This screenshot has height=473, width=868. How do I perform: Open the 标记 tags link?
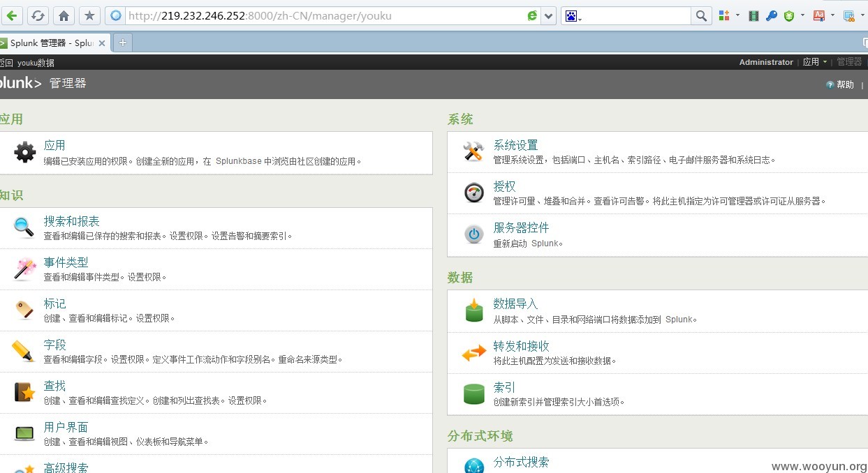54,303
